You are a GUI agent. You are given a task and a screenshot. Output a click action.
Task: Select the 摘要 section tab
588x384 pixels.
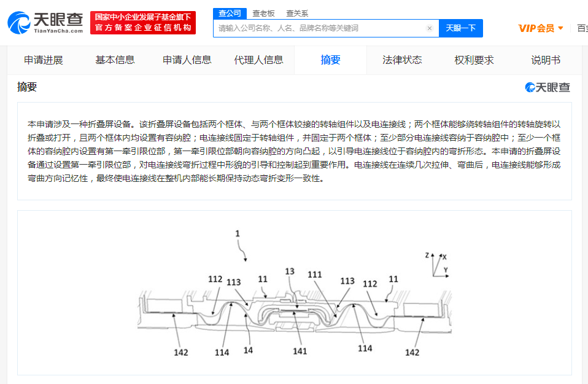[330, 60]
